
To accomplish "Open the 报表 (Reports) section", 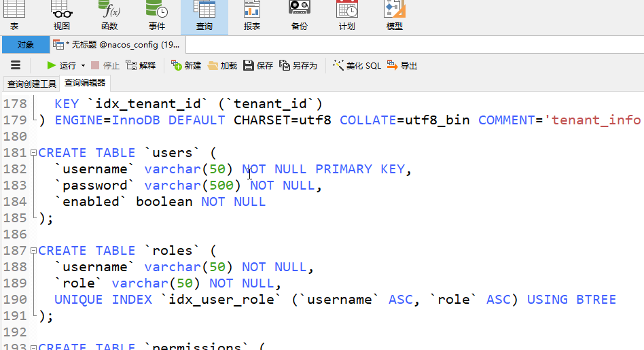I will [252, 16].
